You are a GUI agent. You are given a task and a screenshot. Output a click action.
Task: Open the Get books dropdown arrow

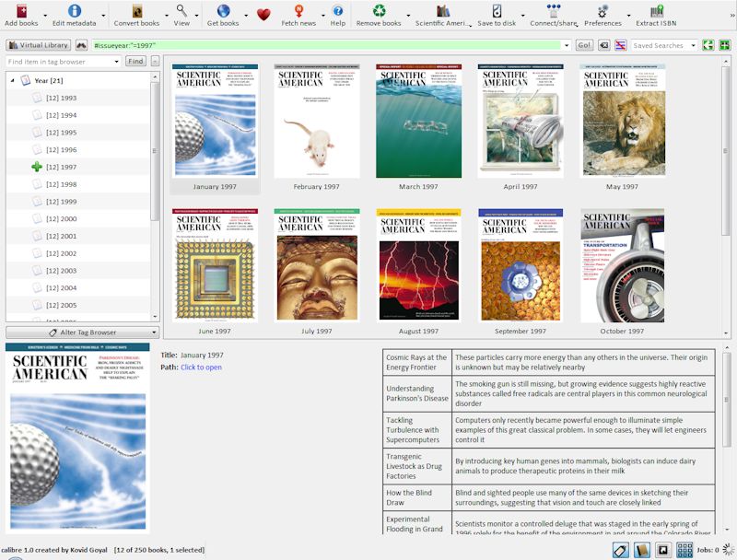(246, 16)
